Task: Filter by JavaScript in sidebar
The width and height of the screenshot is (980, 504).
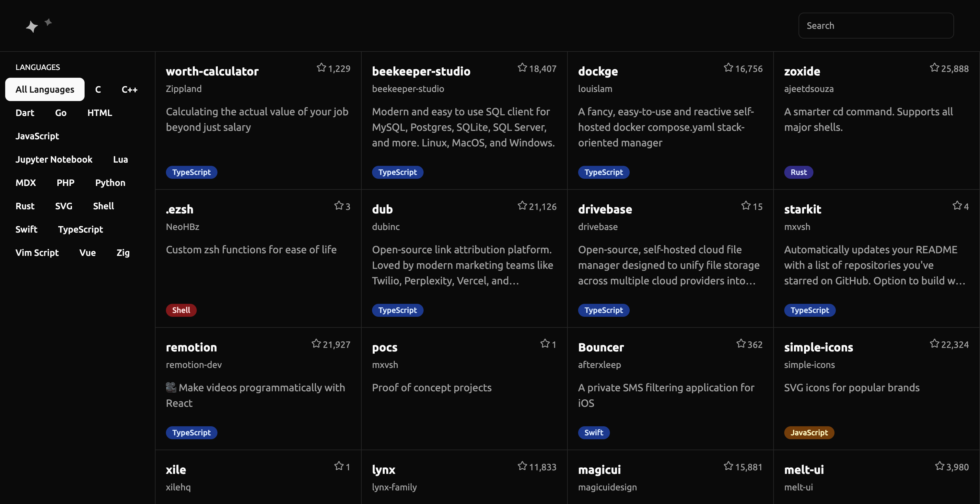Action: point(37,136)
